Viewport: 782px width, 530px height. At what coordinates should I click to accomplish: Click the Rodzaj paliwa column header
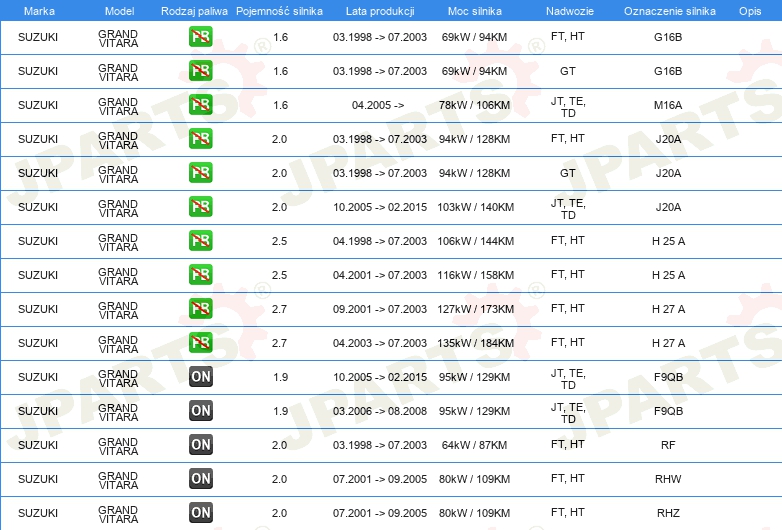coord(194,11)
